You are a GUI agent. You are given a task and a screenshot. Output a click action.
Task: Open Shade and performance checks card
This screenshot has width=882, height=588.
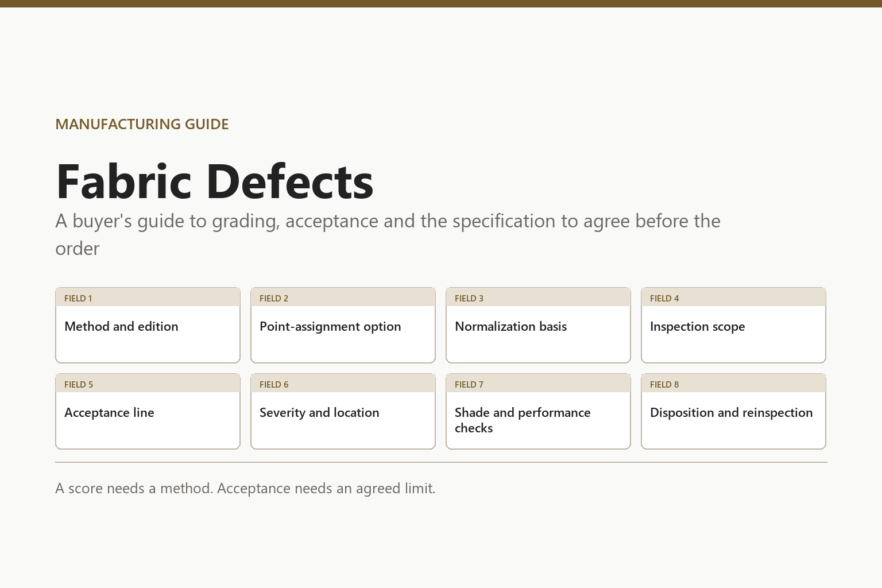[538, 411]
